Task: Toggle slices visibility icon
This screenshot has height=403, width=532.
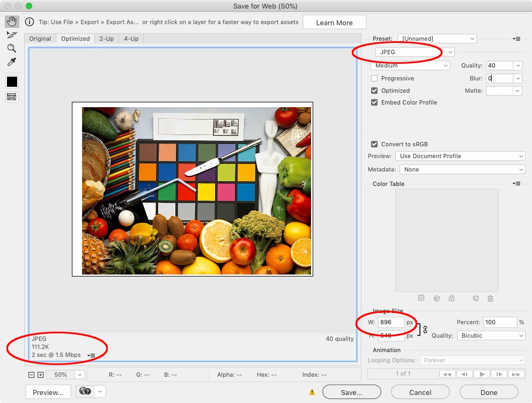Action: 12,98
